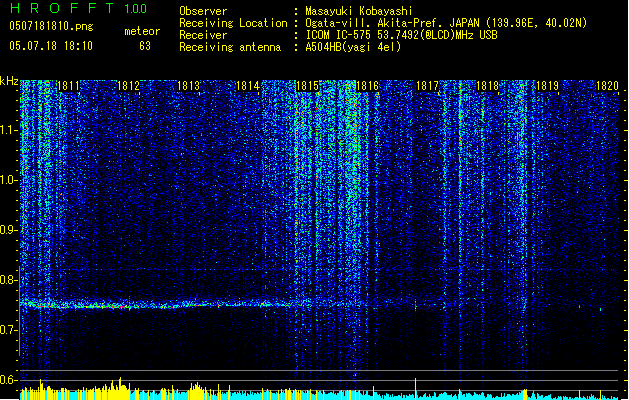Viewport: 629px width, 400px height.
Task: Click the meteor label
Action: pos(142,31)
